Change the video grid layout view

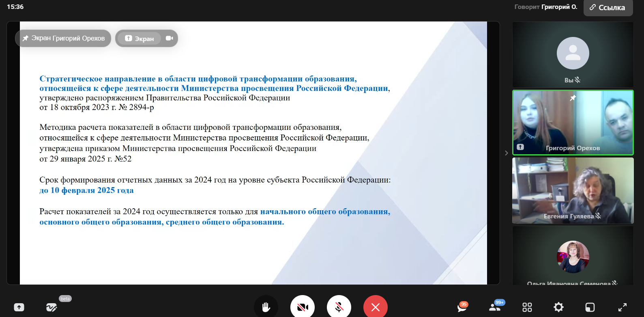coord(527,307)
